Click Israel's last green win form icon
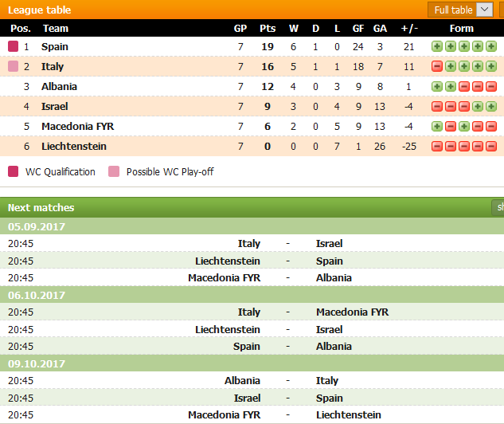This screenshot has height=424, width=504. pos(491,107)
